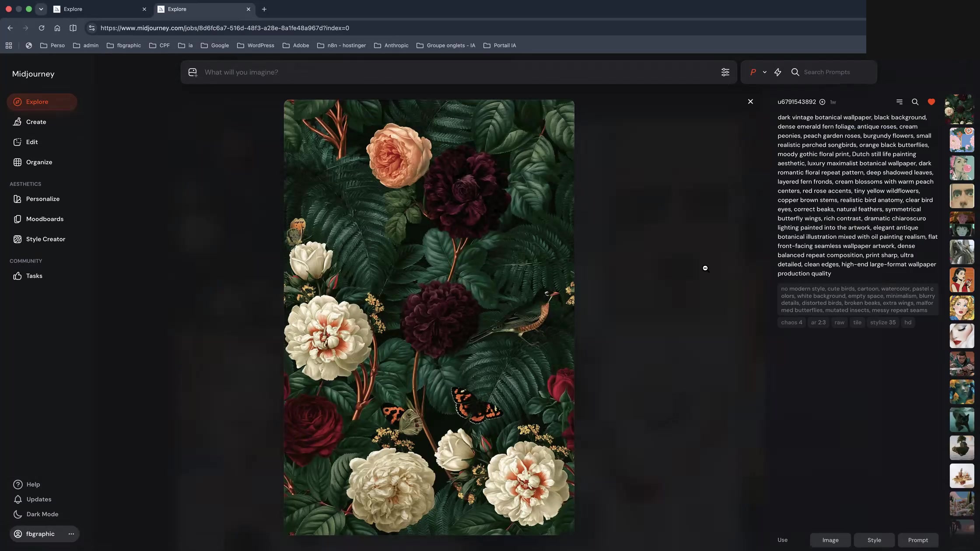Add an image to the prompt
The height and width of the screenshot is (551, 980).
click(192, 72)
